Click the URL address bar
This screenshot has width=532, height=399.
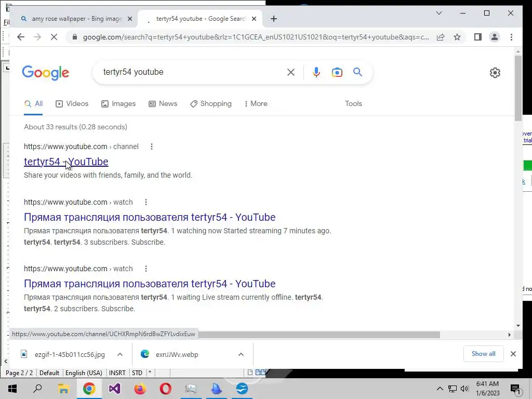[x=256, y=37]
